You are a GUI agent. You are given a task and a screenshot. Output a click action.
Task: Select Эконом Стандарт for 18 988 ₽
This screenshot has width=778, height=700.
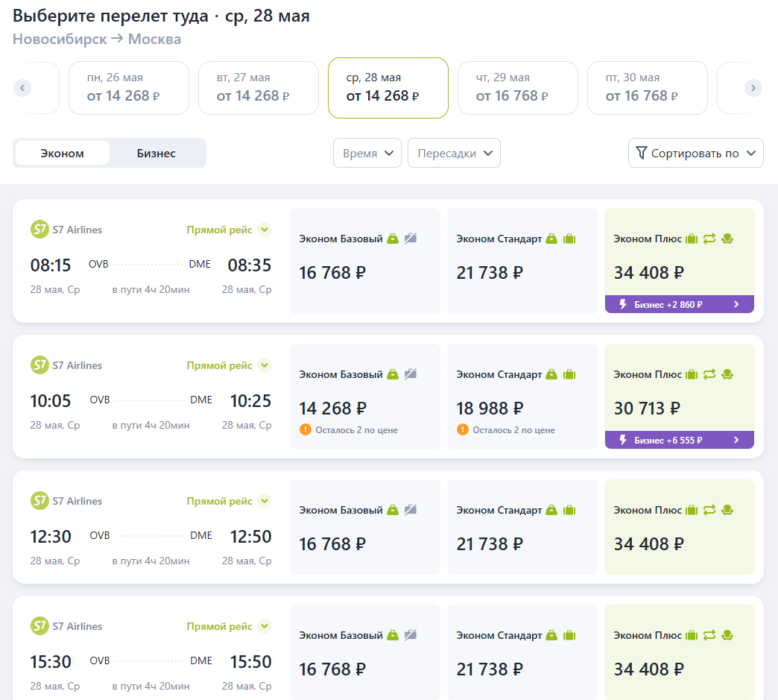pyautogui.click(x=522, y=403)
